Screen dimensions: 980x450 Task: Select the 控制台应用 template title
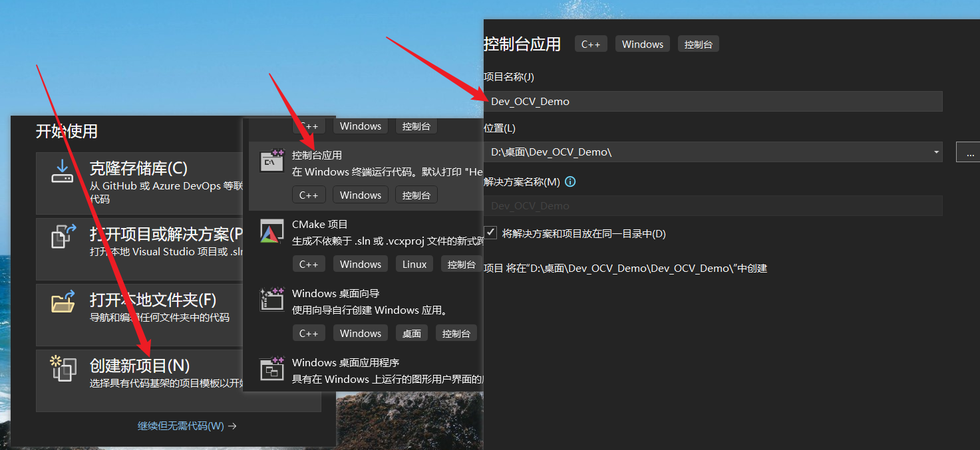click(x=317, y=155)
